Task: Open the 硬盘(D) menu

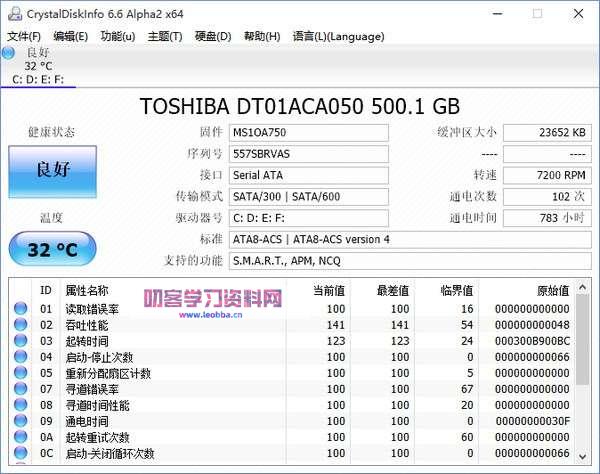Action: pos(213,36)
